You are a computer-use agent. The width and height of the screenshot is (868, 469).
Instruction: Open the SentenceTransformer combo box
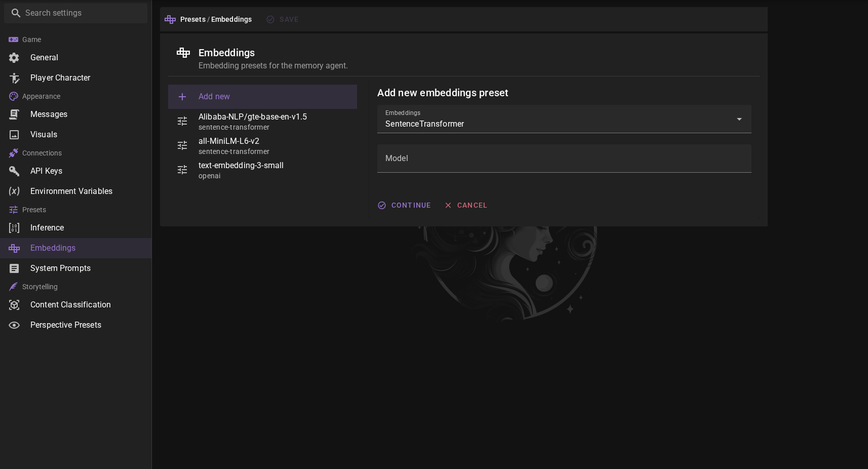(564, 119)
